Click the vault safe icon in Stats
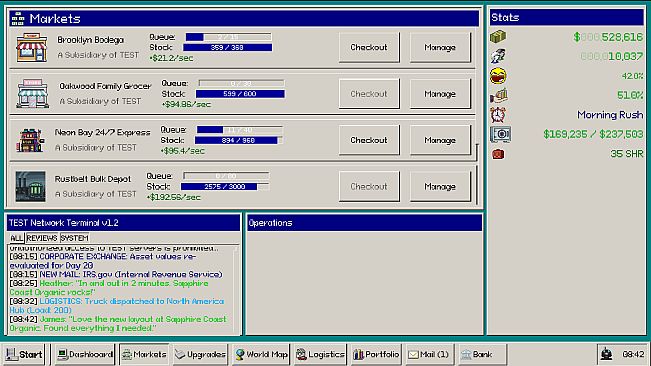Viewport: 651px width, 366px height. tap(500, 134)
